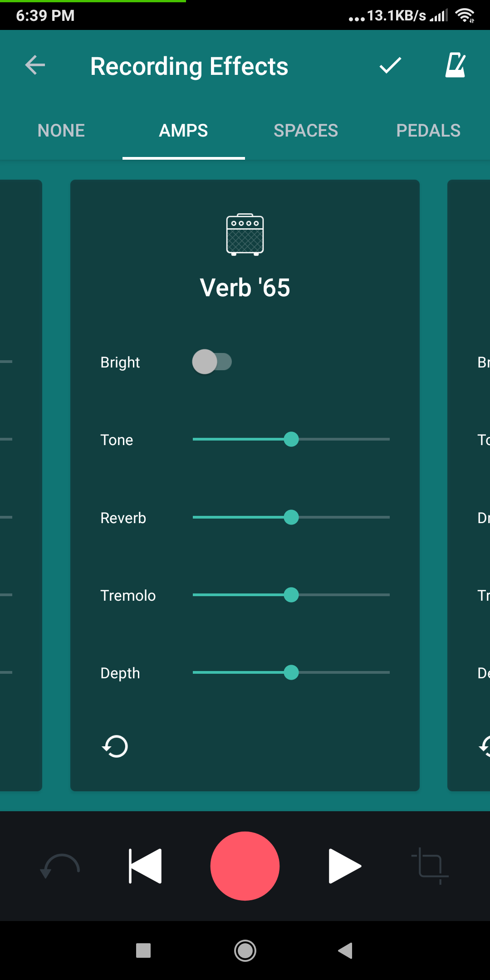Tap the back arrow in header

click(35, 65)
